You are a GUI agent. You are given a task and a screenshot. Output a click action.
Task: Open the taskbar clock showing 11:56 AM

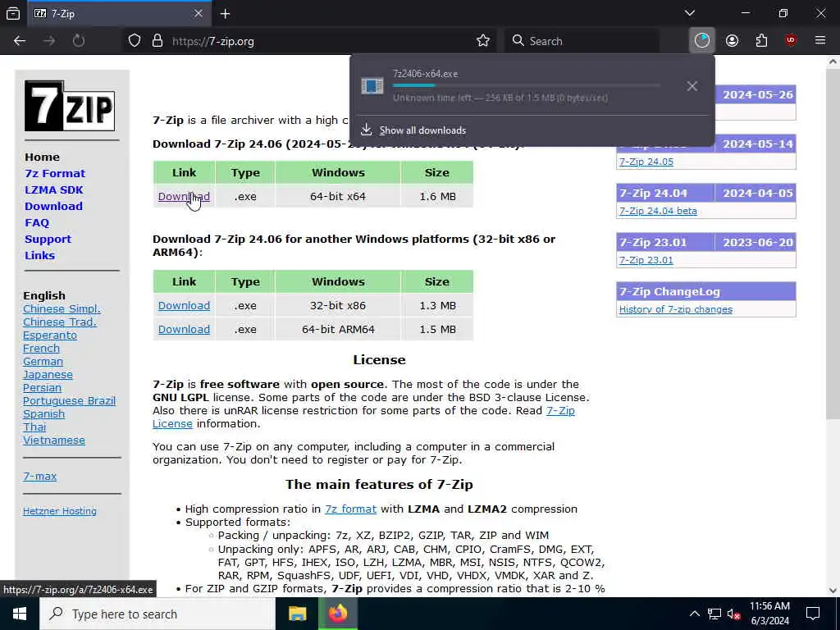(769, 614)
